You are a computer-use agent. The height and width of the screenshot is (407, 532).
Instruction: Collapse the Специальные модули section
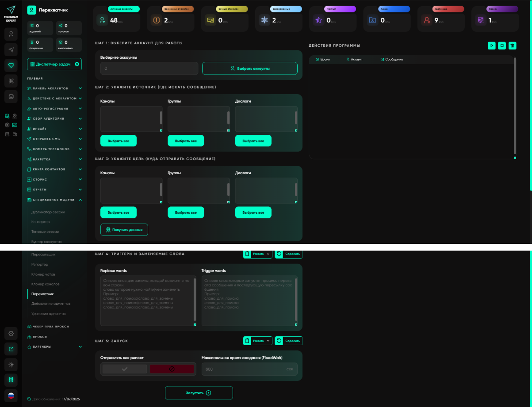(55, 200)
